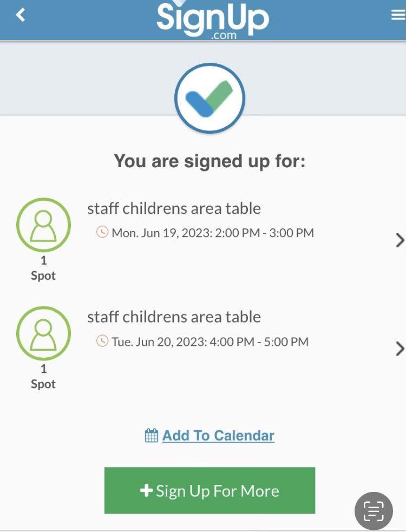Tap the confirmation checkmark circle icon
The width and height of the screenshot is (406, 532).
point(209,98)
